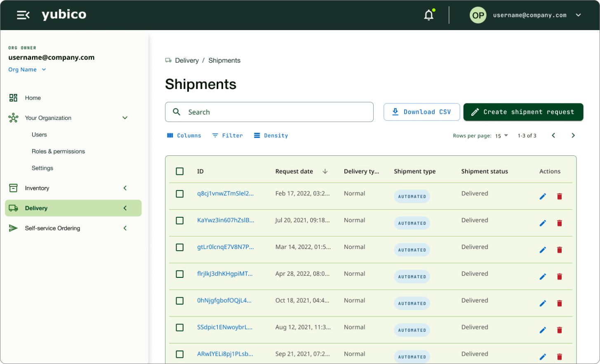Expand the Org Name switcher
This screenshot has width=600, height=364.
pyautogui.click(x=27, y=70)
